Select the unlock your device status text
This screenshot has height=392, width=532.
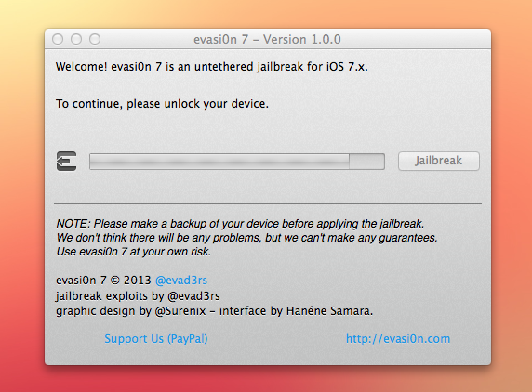[x=162, y=104]
